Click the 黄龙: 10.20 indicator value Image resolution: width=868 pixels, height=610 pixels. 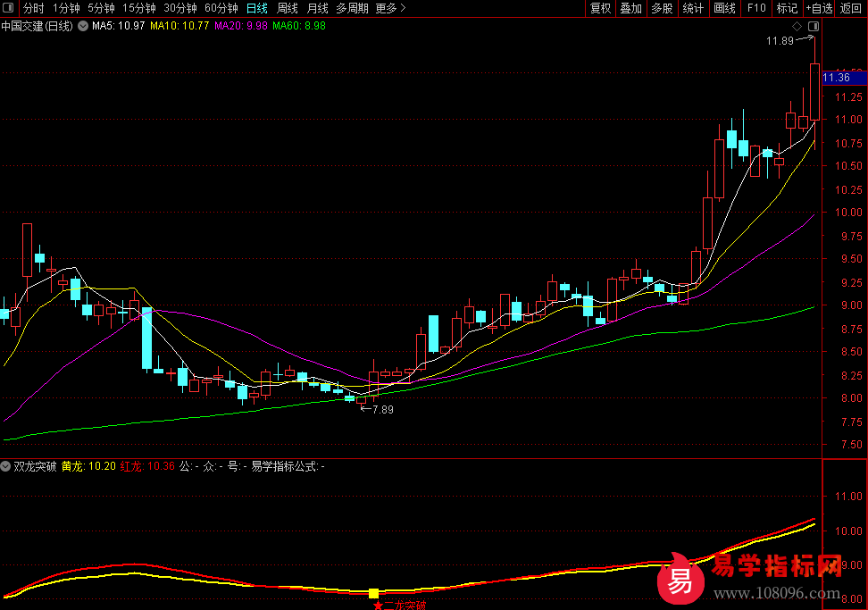88,466
